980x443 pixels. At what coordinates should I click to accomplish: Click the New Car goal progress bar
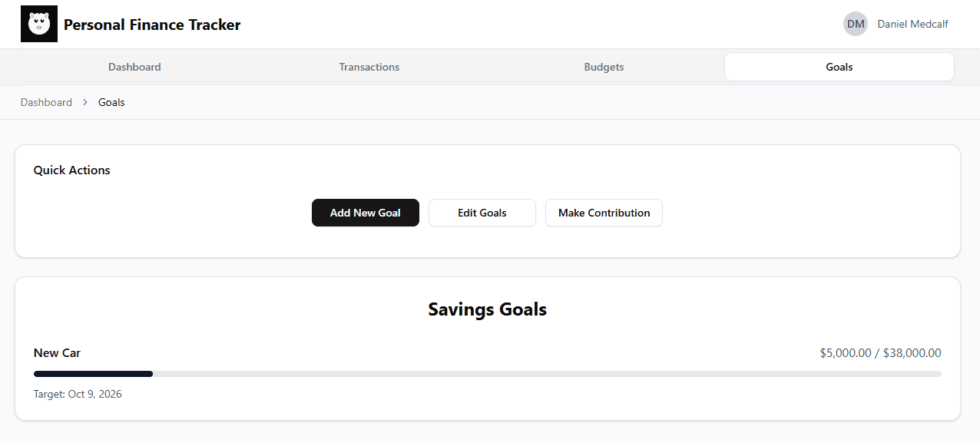click(x=487, y=374)
